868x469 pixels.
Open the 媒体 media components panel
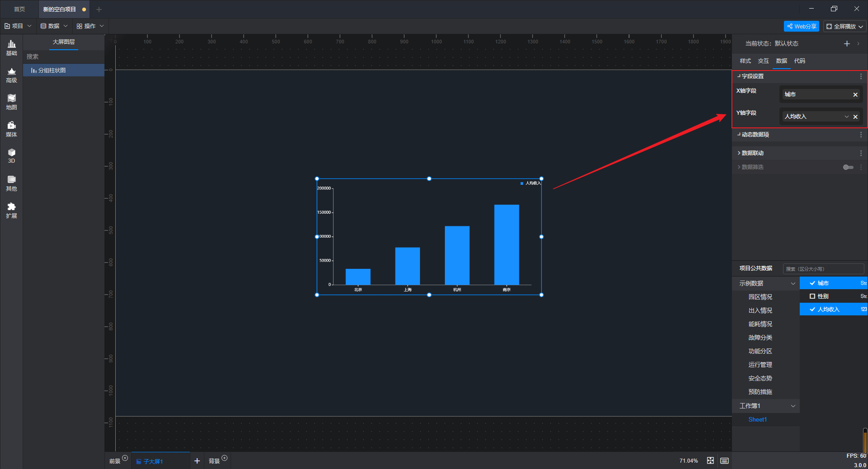(x=11, y=129)
